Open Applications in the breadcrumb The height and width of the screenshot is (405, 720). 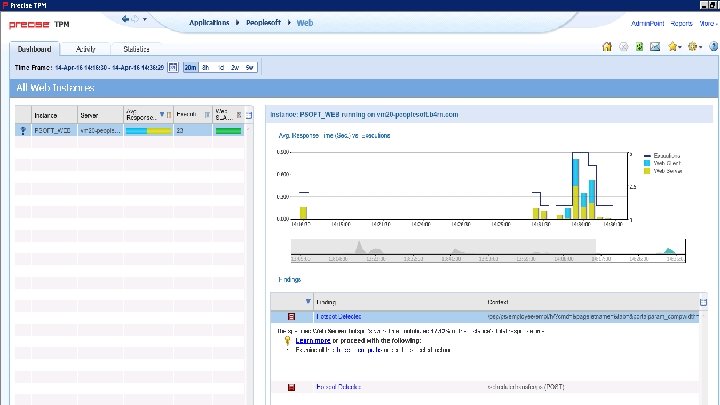click(209, 22)
